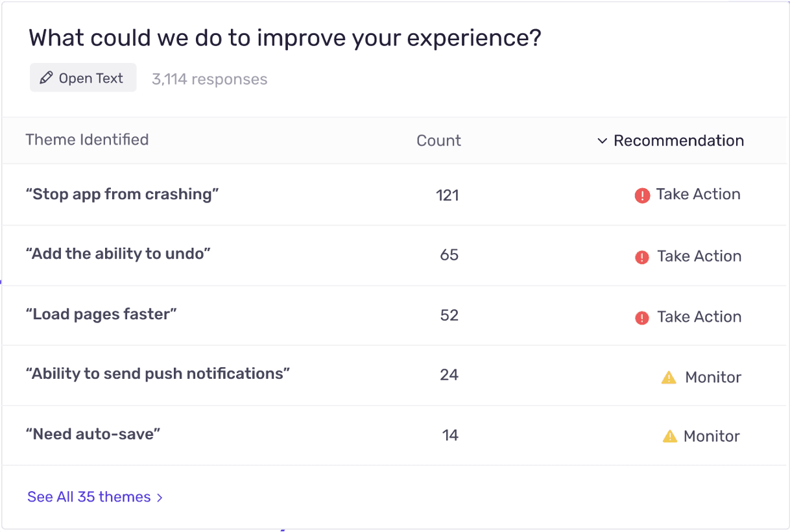Open the Recommendation sort dropdown

[x=669, y=140]
